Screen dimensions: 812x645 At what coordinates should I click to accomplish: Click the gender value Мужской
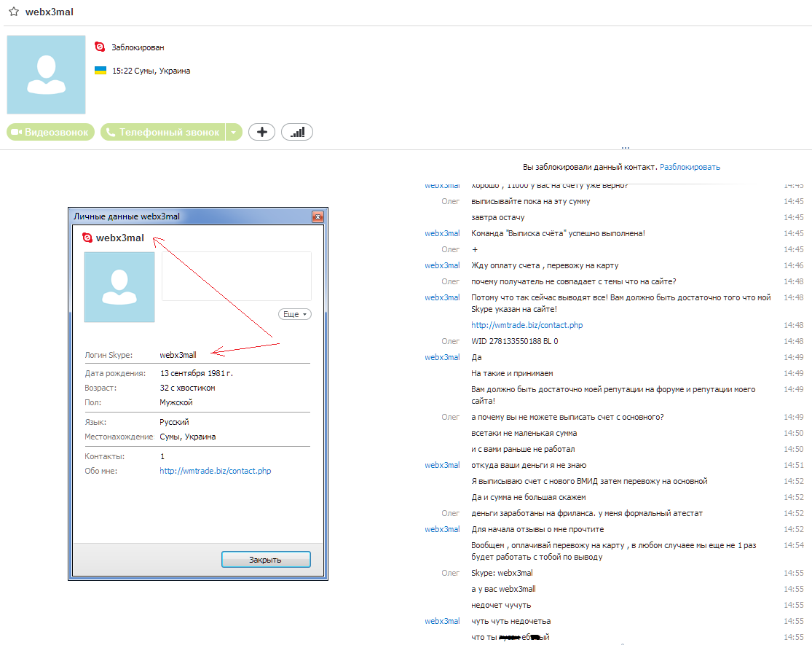coord(176,402)
